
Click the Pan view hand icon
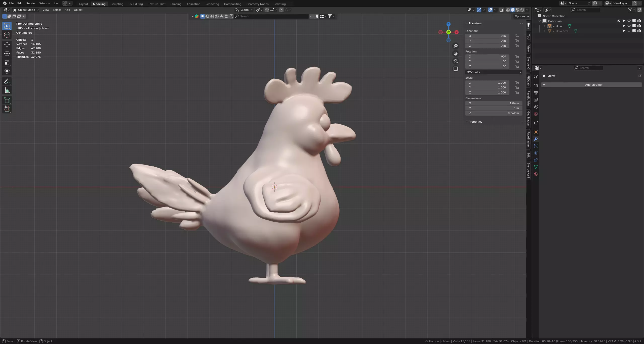coord(456,54)
